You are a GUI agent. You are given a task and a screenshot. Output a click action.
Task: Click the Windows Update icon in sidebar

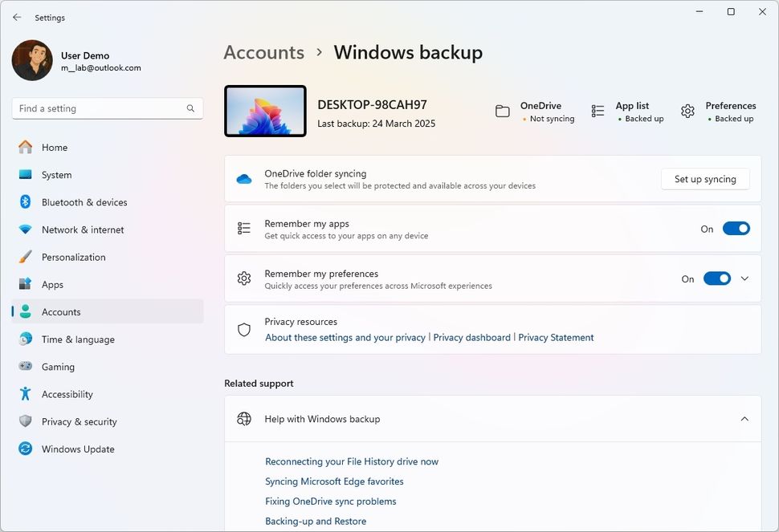pos(26,449)
